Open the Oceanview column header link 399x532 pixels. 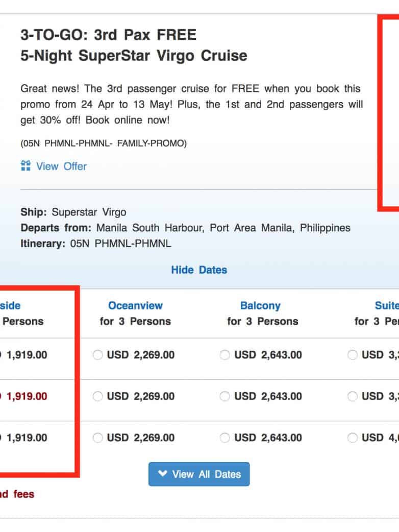(135, 306)
